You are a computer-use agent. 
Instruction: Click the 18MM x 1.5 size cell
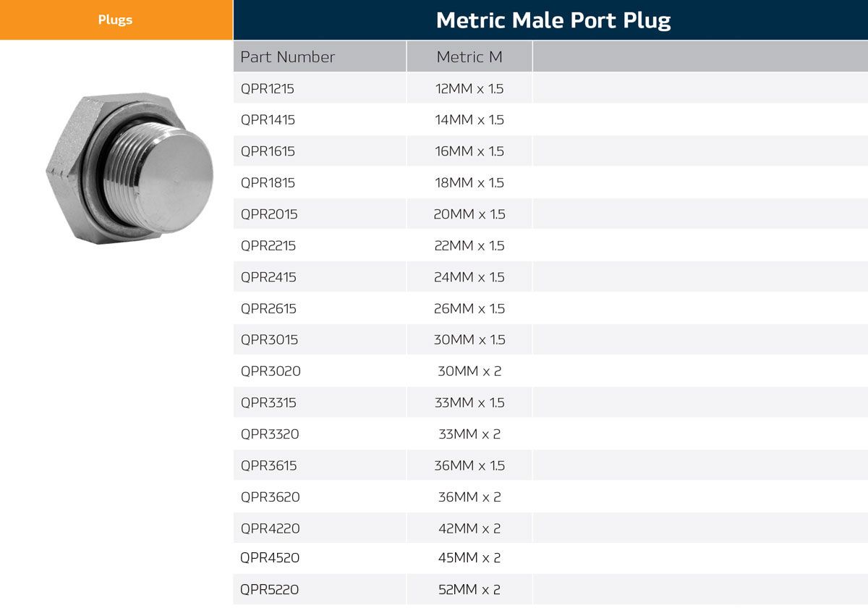click(x=469, y=182)
